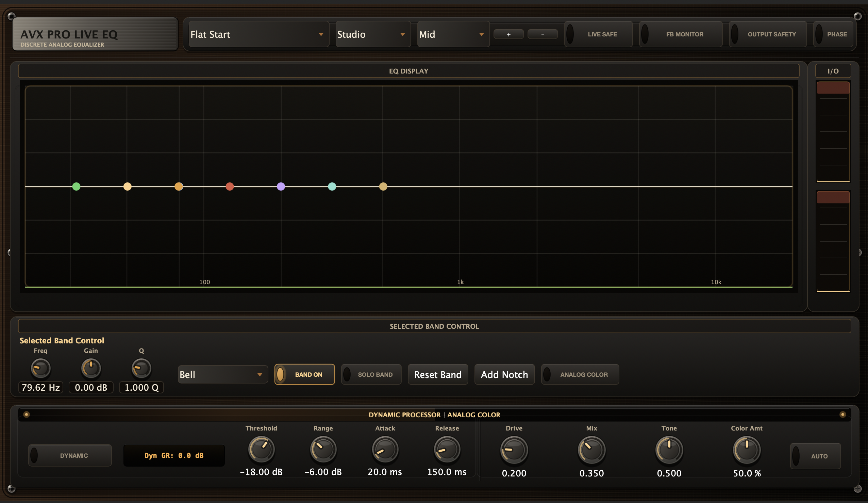Open the Mid channel dropdown
Screen dimensions: 868x503
click(453, 34)
